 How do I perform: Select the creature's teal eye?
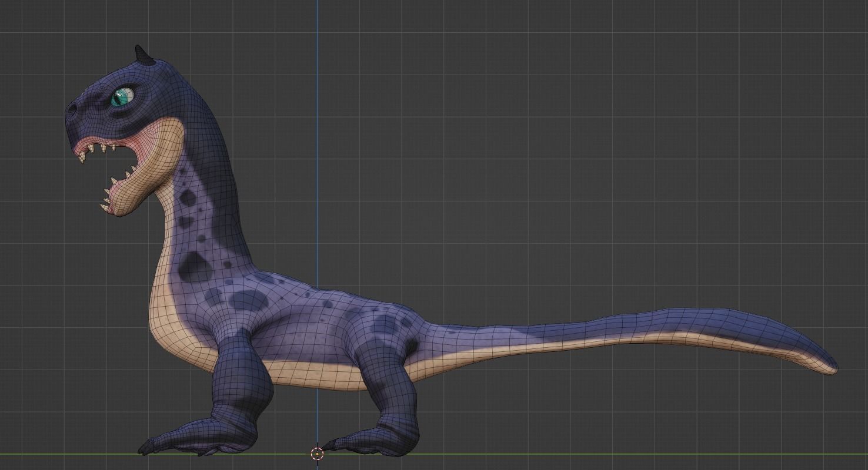(123, 96)
